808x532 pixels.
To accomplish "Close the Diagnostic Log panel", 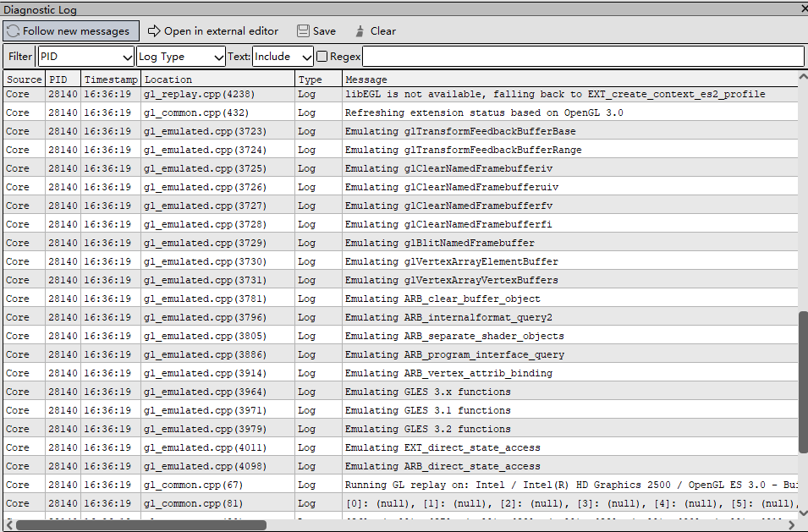I will point(804,8).
